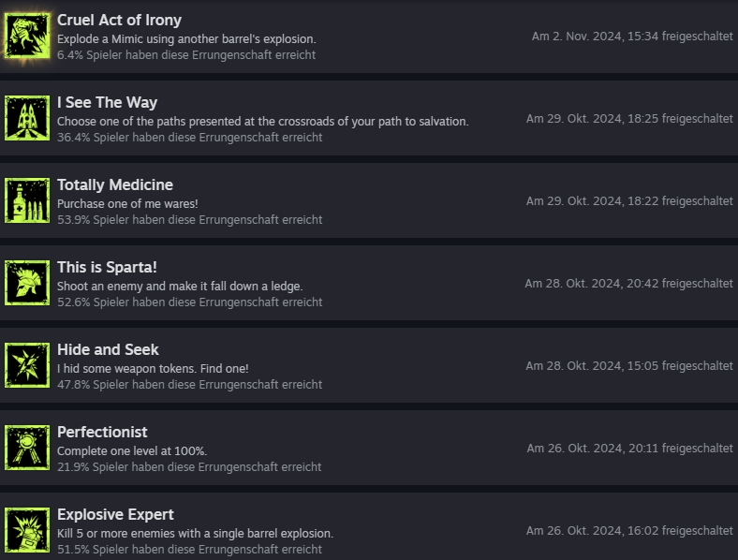Click the Cruel Act of Irony achievement icon
Viewport: 738px width, 560px height.
27,36
